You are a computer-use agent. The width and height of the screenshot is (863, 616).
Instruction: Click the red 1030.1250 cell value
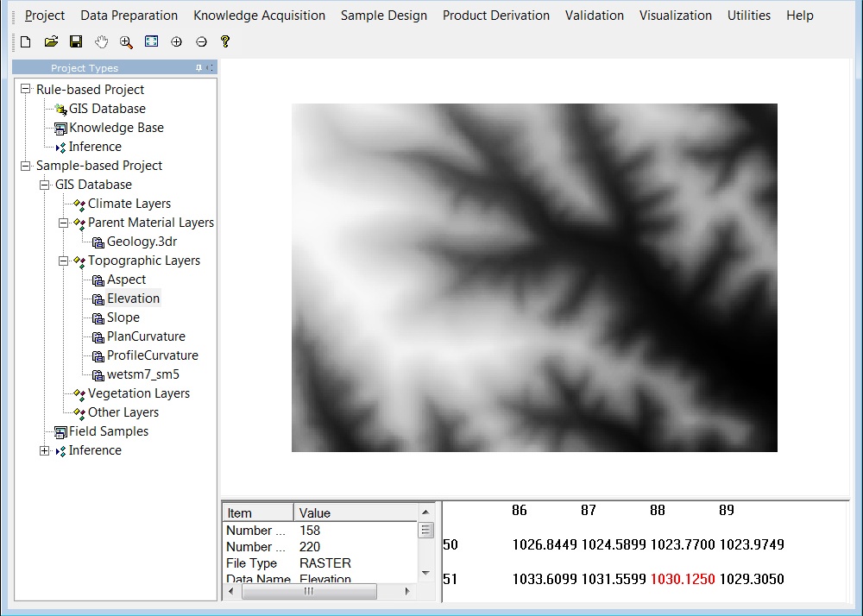[x=683, y=579]
